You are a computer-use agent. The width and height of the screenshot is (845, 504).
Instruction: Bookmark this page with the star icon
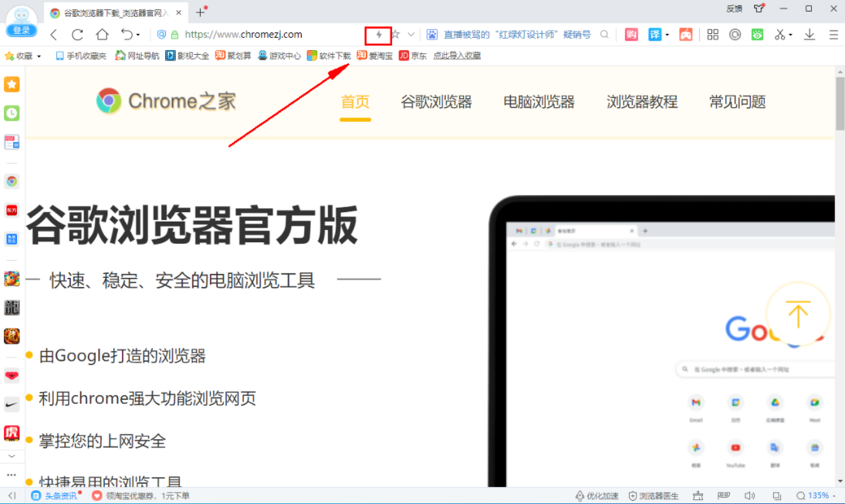pos(394,35)
